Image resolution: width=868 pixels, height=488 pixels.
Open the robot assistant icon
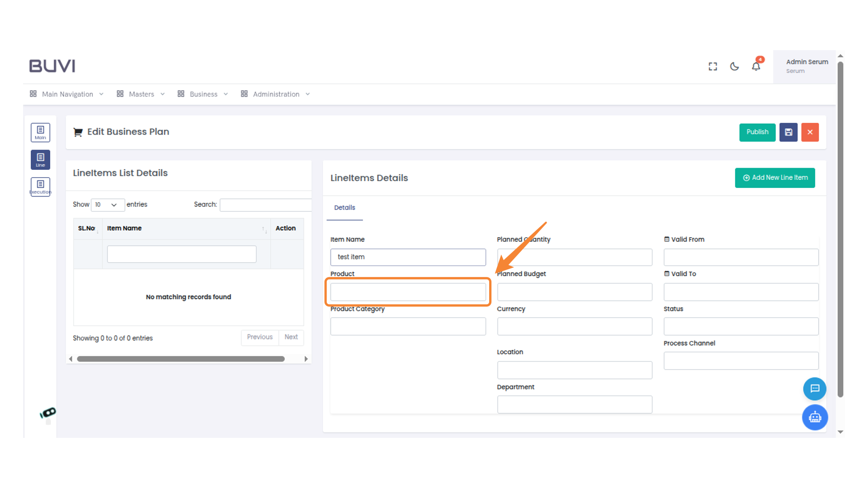pyautogui.click(x=815, y=417)
